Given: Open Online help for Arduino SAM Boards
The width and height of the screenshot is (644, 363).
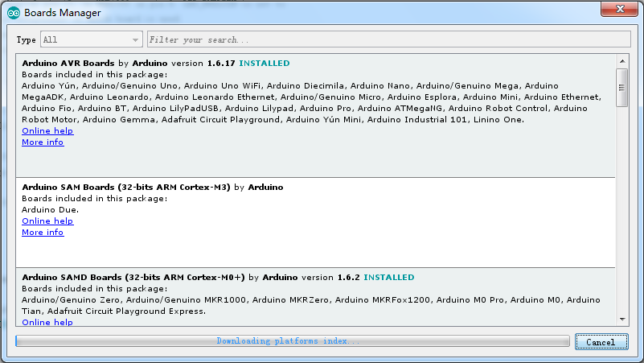Looking at the screenshot, I should pyautogui.click(x=47, y=221).
